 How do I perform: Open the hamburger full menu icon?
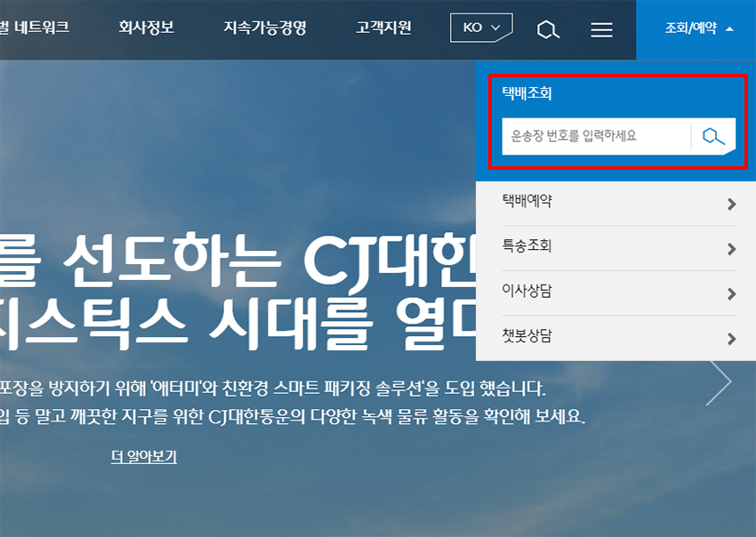pyautogui.click(x=602, y=30)
